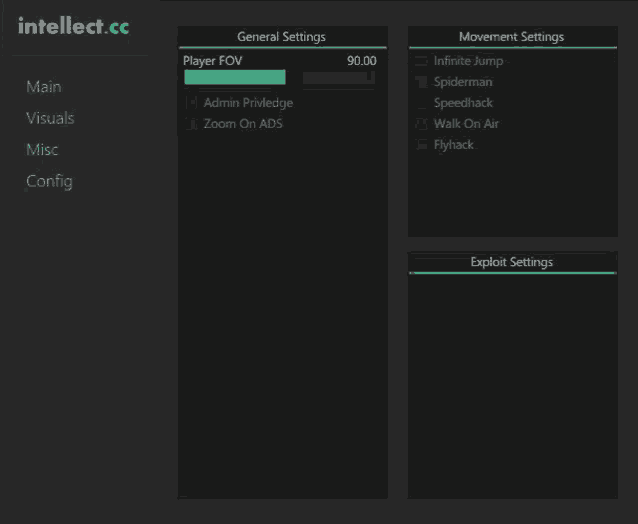The width and height of the screenshot is (638, 524).
Task: Click the dark track beside FOV slider
Action: point(335,77)
